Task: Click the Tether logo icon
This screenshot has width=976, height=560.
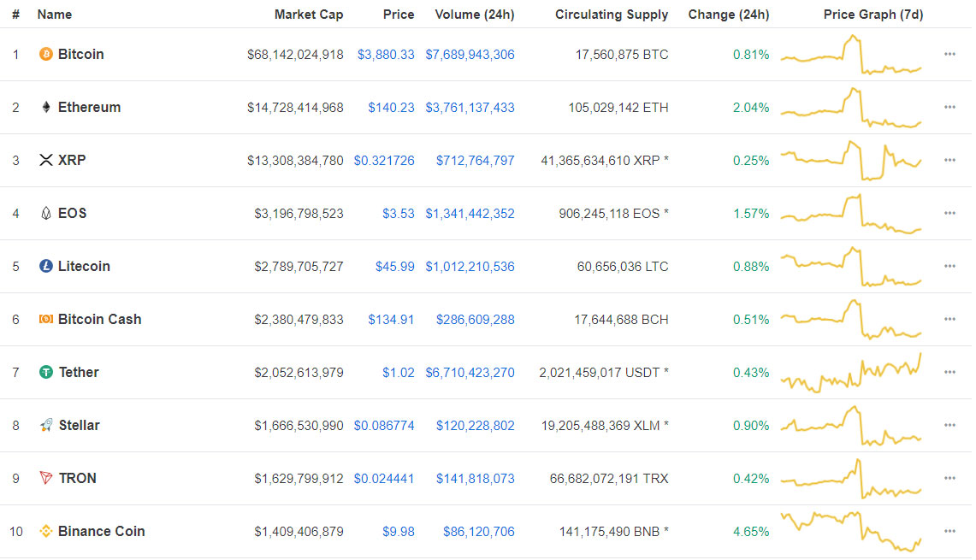Action: tap(46, 372)
